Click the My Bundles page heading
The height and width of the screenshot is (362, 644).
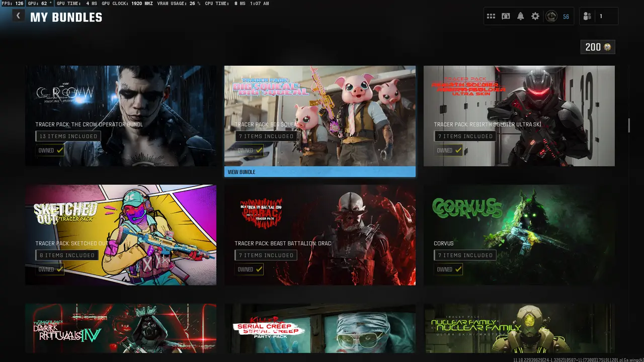[66, 18]
